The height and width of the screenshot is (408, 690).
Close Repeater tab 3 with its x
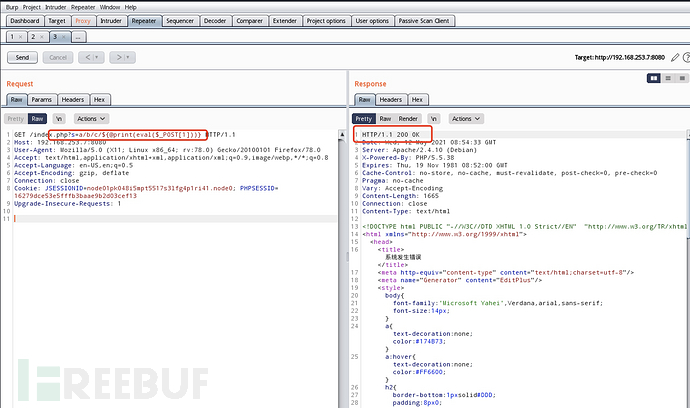pyautogui.click(x=63, y=36)
